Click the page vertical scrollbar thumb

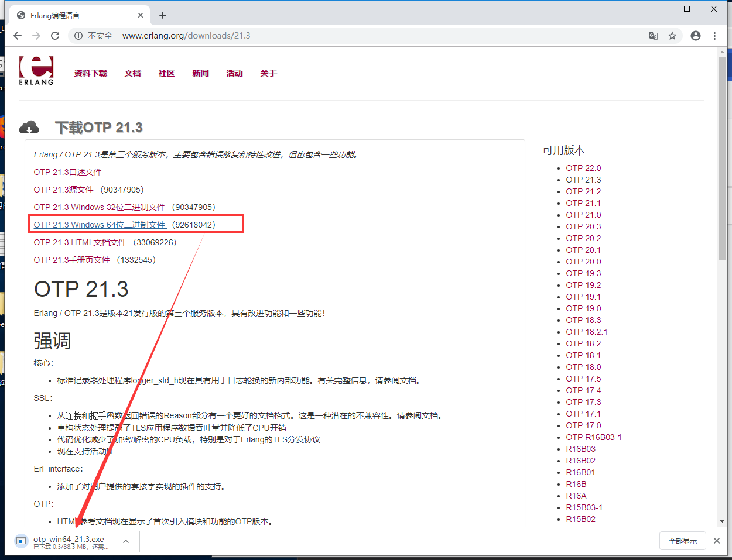pos(722,159)
